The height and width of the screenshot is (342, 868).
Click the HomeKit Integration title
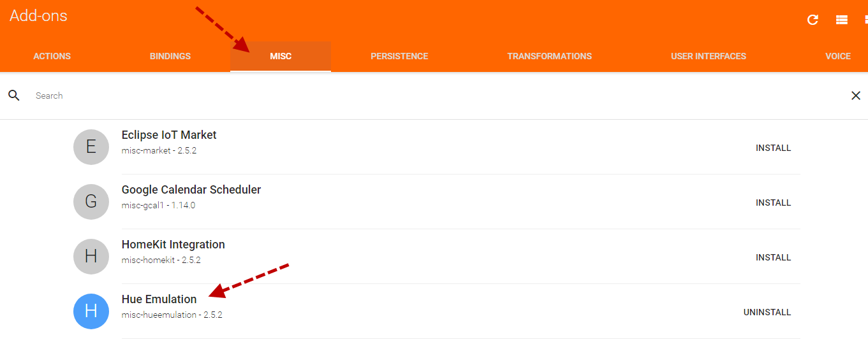pyautogui.click(x=173, y=245)
